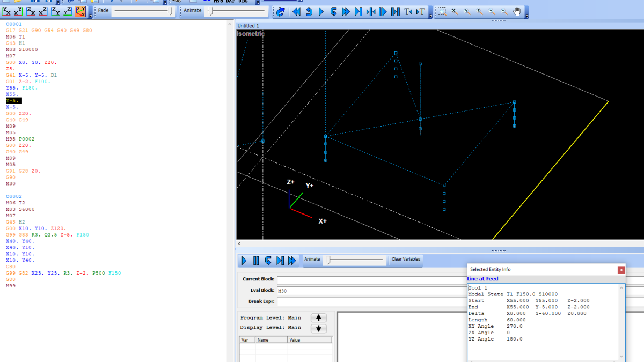Screen dimensions: 644x362
Task: Select the ZY plane view icon
Action: [56, 11]
